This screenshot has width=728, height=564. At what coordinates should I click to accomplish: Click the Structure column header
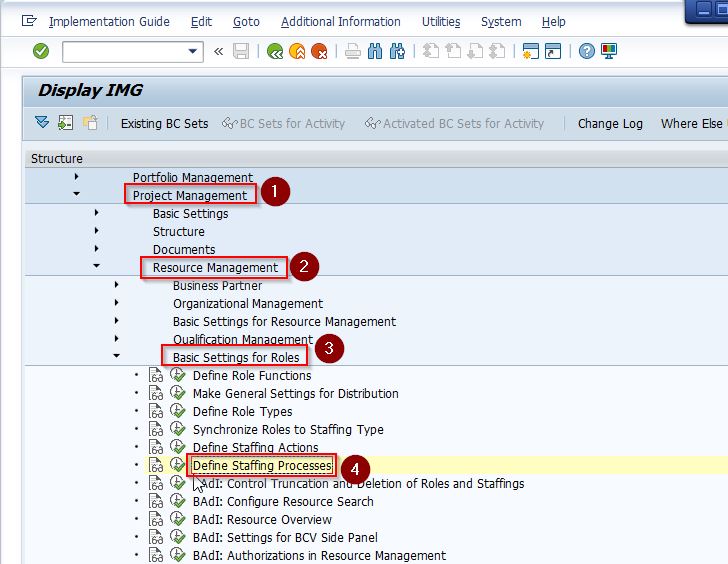point(57,159)
